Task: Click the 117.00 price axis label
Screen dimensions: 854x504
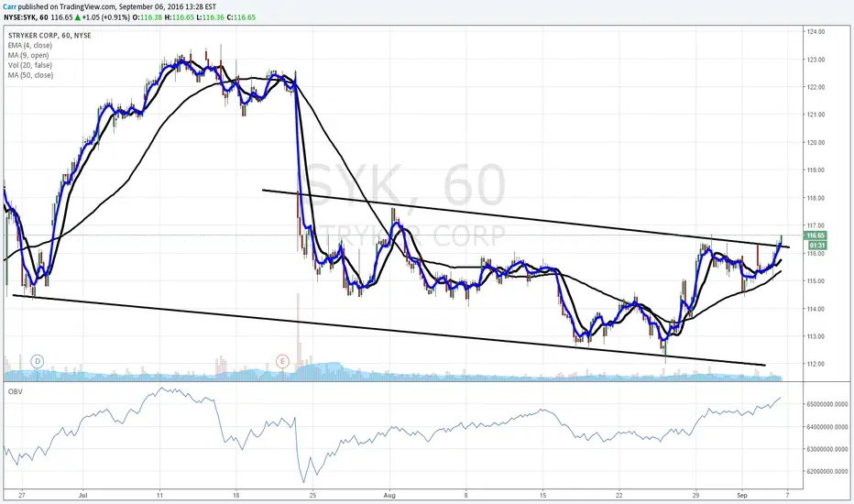Action: (816, 225)
